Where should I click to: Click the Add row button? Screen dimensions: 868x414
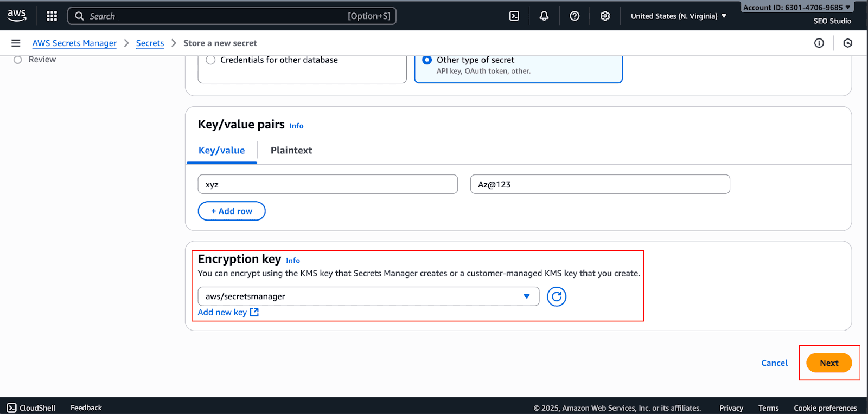click(232, 211)
